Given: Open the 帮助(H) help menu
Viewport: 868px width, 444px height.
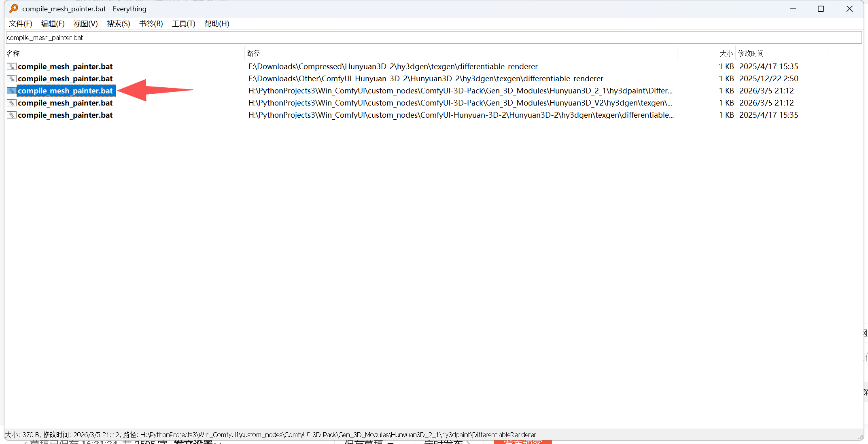Looking at the screenshot, I should [x=216, y=24].
